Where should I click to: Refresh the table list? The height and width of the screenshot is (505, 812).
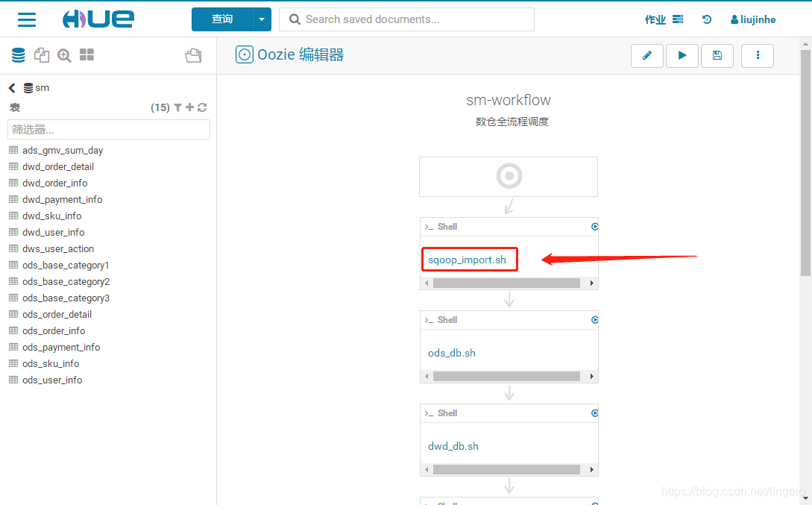point(202,107)
